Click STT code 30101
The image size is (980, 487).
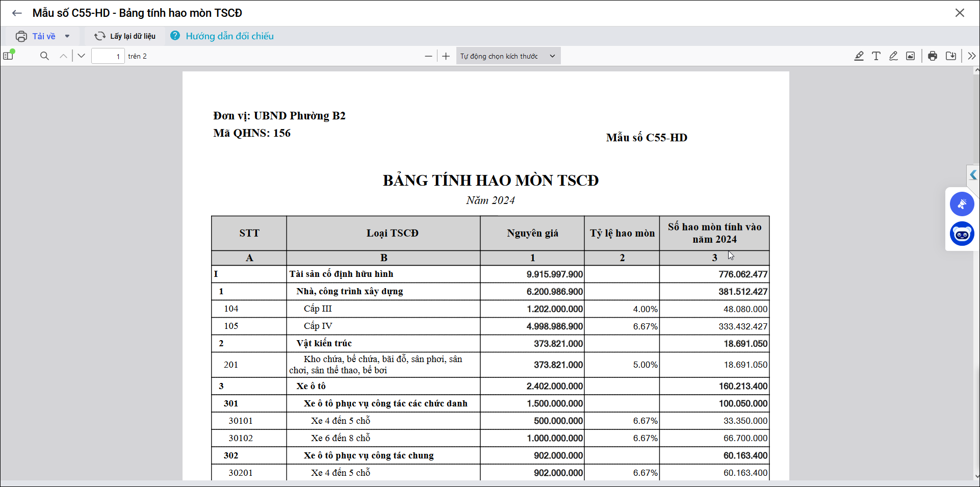point(241,421)
